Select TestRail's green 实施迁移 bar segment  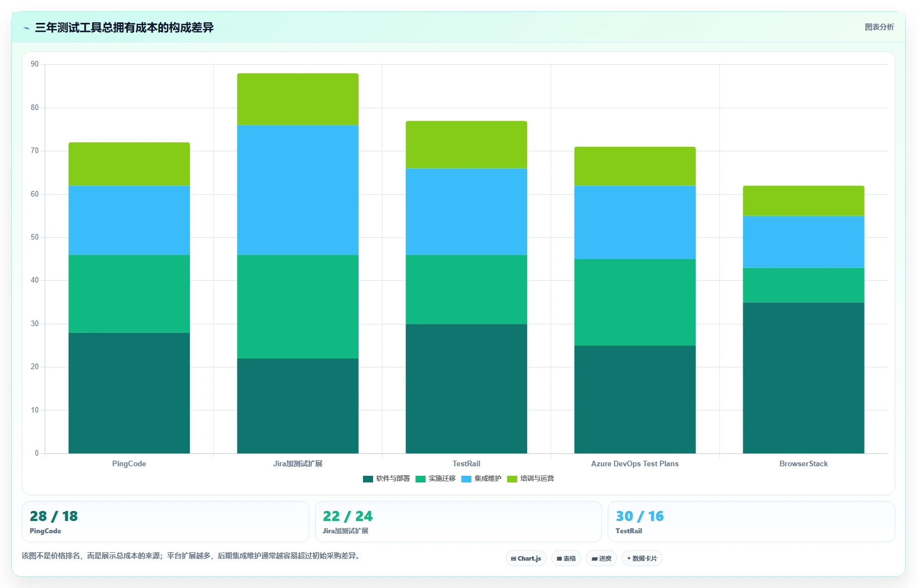[466, 290]
